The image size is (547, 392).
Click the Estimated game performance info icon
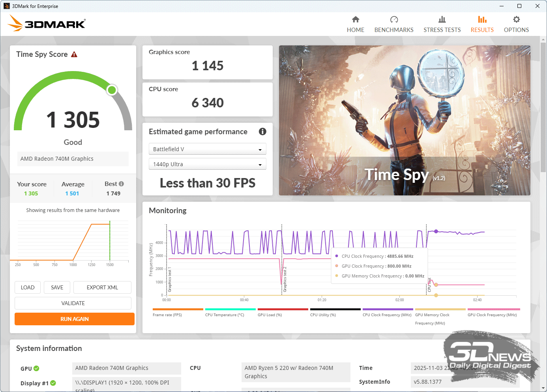pos(262,131)
